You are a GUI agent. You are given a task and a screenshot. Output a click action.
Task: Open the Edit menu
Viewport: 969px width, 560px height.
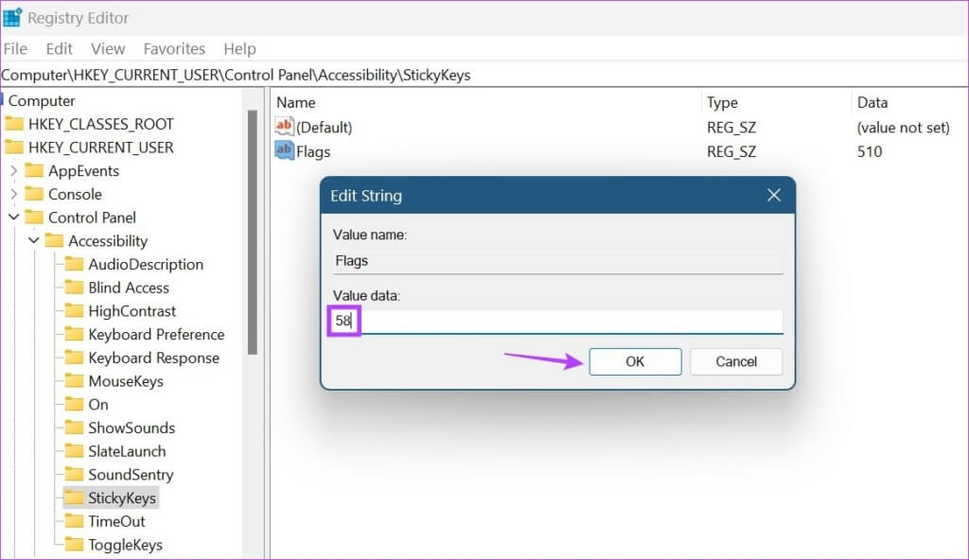pyautogui.click(x=59, y=48)
